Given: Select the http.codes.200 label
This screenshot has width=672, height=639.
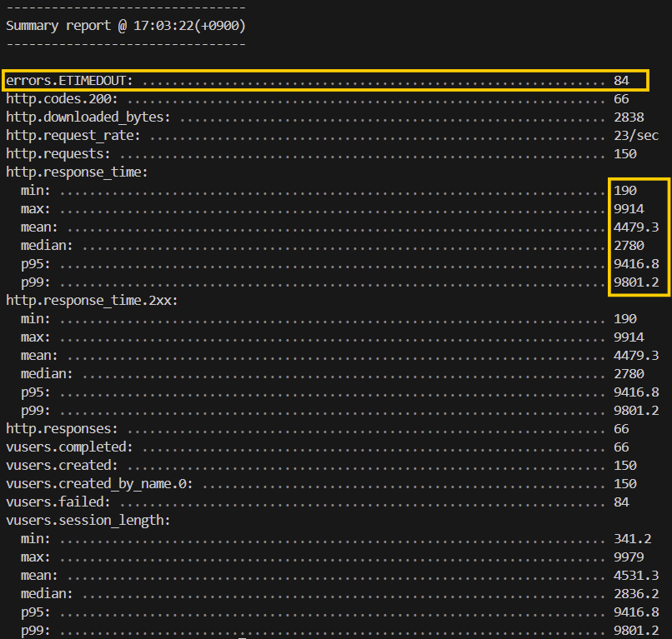Looking at the screenshot, I should point(62,99).
